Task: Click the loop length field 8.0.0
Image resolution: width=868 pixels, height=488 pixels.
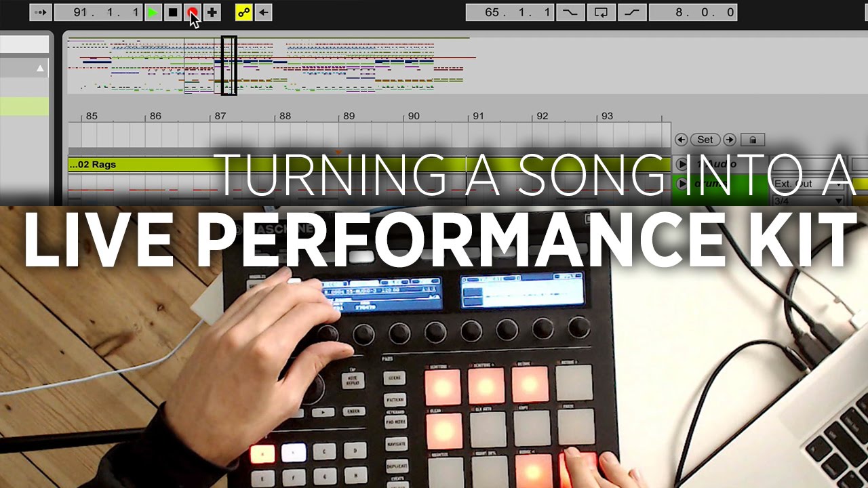Action: coord(692,12)
